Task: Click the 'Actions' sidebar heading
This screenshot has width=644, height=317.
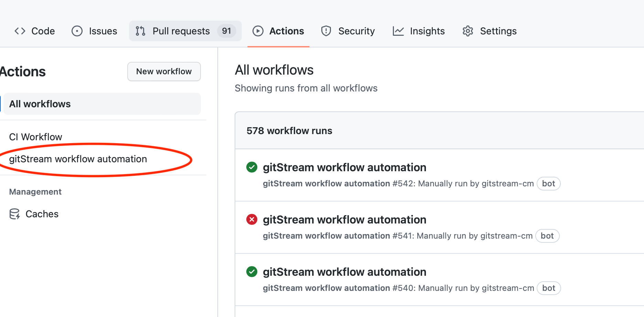Action: [x=23, y=72]
